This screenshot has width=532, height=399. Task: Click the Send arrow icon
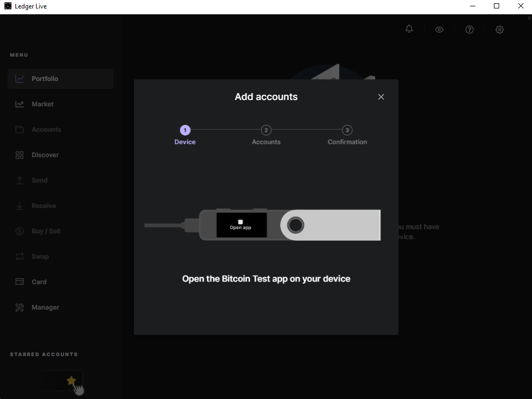[x=20, y=180]
